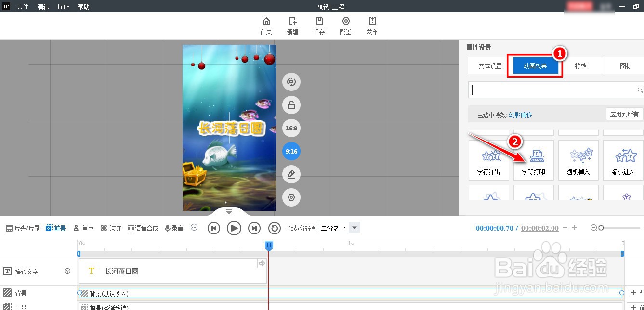
Task: Switch to 动画效果 tab
Action: pos(535,66)
